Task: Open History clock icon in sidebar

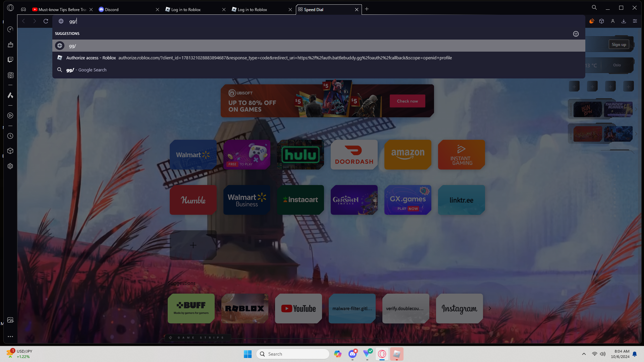Action: pos(10,136)
